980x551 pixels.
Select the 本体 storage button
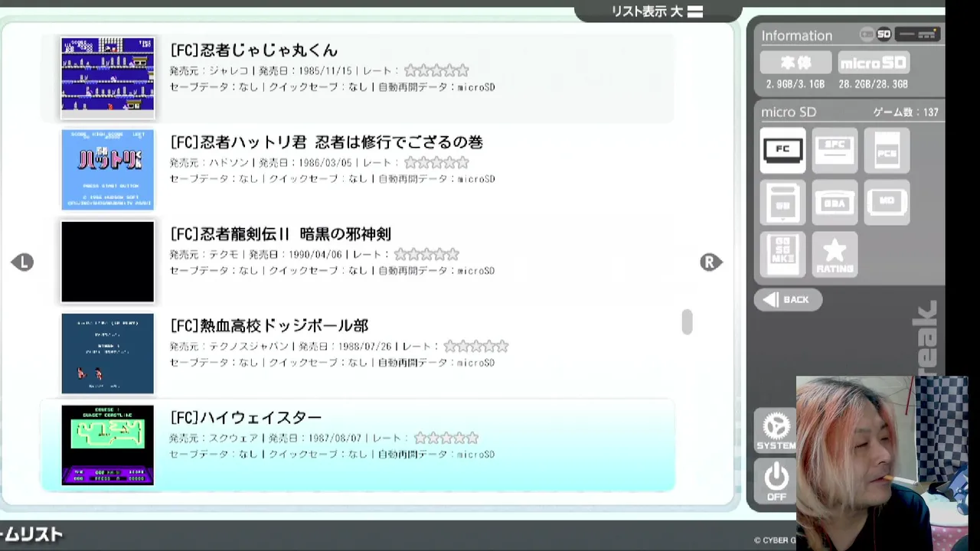click(x=795, y=63)
